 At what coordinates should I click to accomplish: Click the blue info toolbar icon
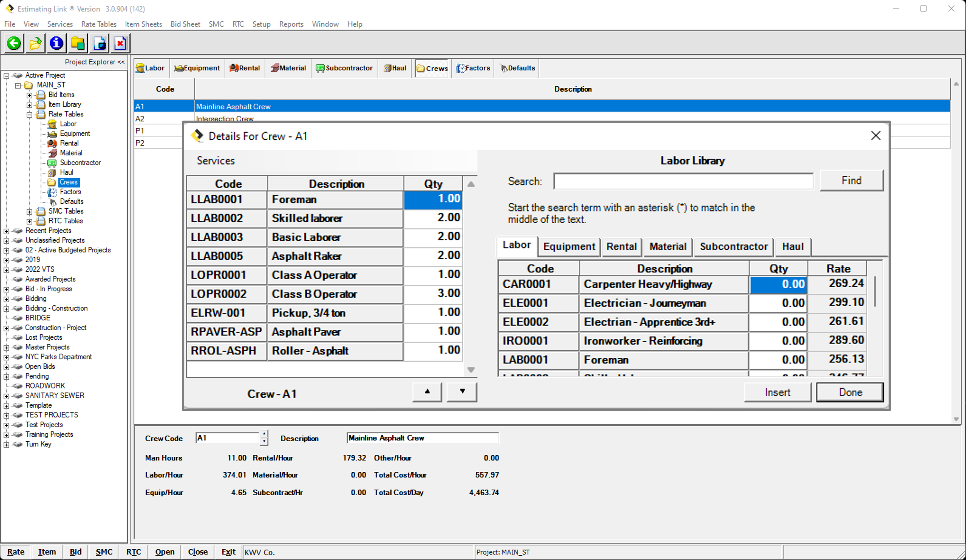[56, 43]
